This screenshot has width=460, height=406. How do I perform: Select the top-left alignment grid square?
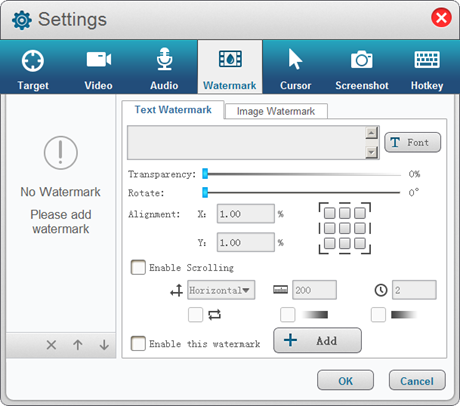pos(330,213)
